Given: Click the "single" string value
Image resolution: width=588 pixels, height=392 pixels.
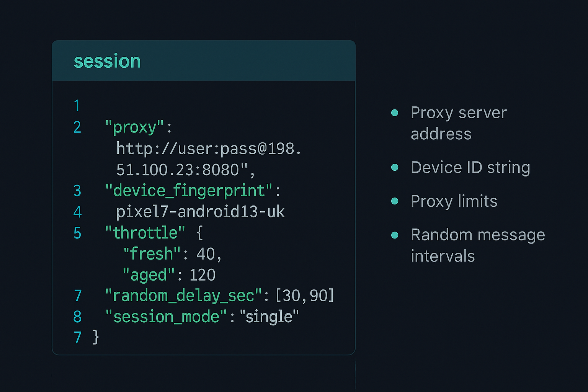Looking at the screenshot, I should click(269, 317).
